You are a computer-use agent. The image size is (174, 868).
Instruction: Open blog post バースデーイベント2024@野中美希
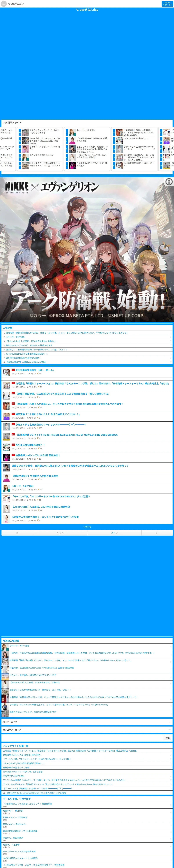click(87, 853)
